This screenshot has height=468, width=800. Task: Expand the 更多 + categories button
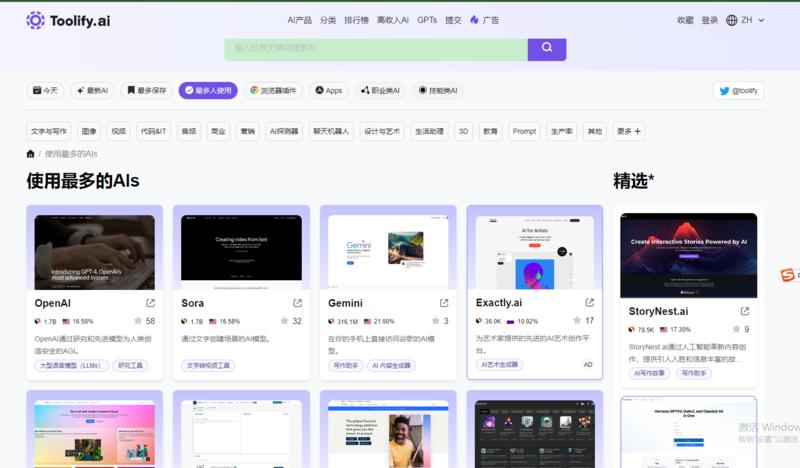pos(629,131)
